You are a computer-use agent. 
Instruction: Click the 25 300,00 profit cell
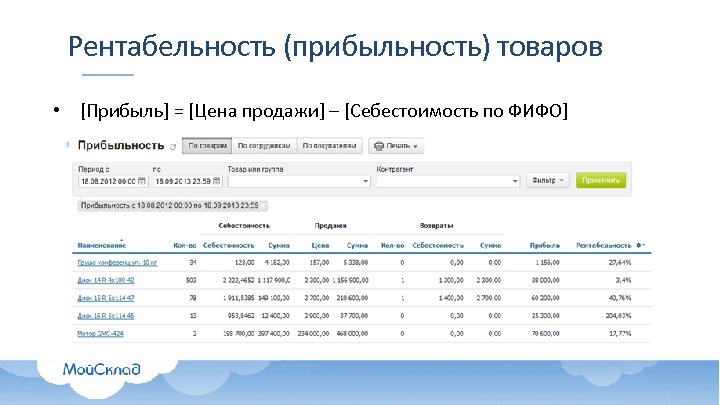[x=546, y=316]
